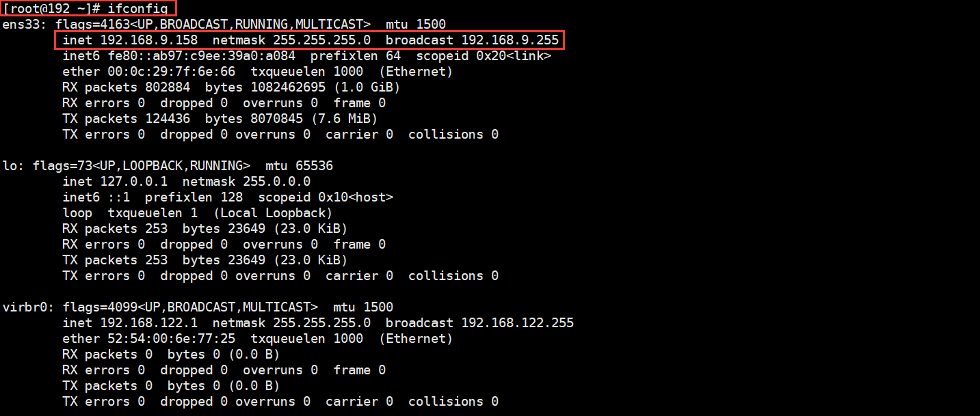This screenshot has width=980, height=416.
Task: Click broadcast 192.168.122.255 value
Action: point(517,323)
